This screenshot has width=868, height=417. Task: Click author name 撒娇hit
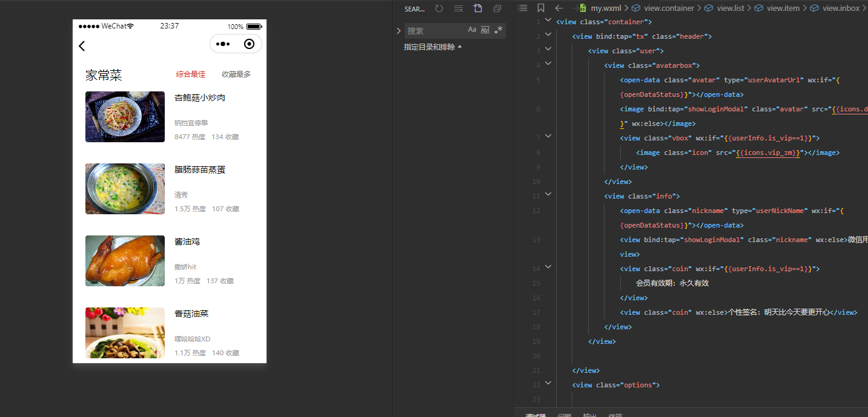coord(185,267)
